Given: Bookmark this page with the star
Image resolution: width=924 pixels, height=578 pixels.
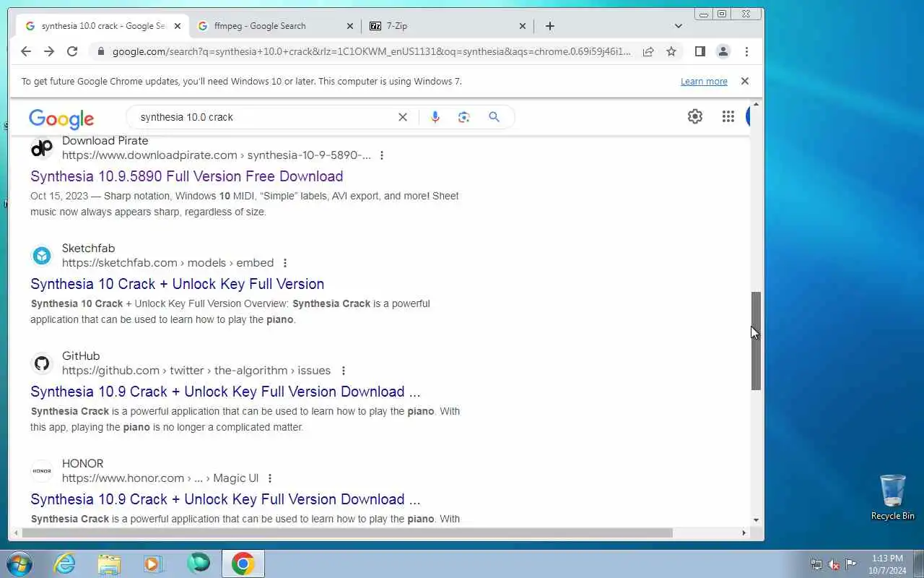Looking at the screenshot, I should pos(671,51).
